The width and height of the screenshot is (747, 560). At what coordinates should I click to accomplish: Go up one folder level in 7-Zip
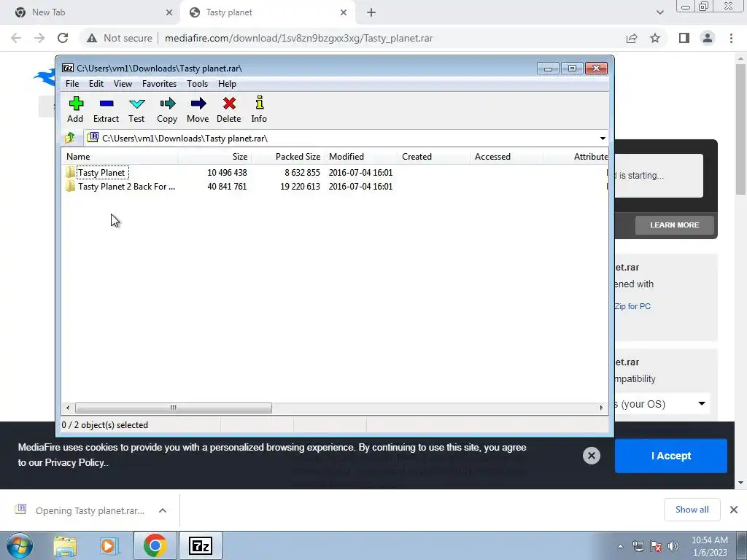(70, 138)
